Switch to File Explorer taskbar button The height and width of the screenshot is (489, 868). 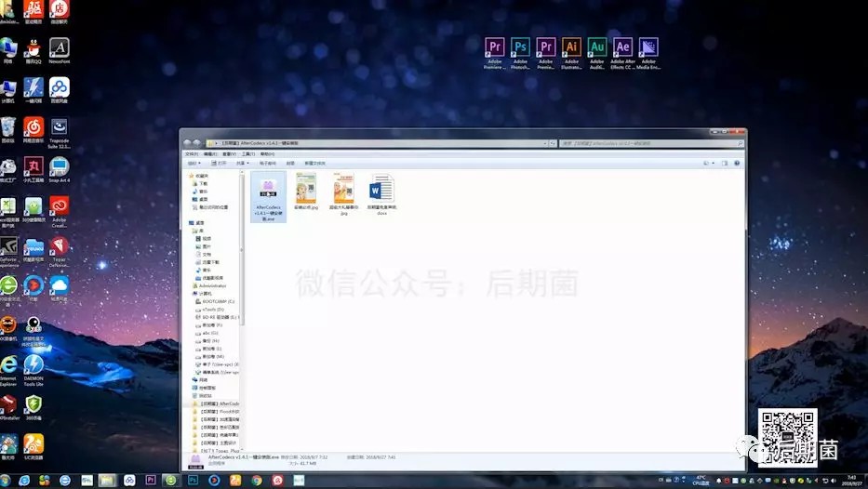[107, 480]
